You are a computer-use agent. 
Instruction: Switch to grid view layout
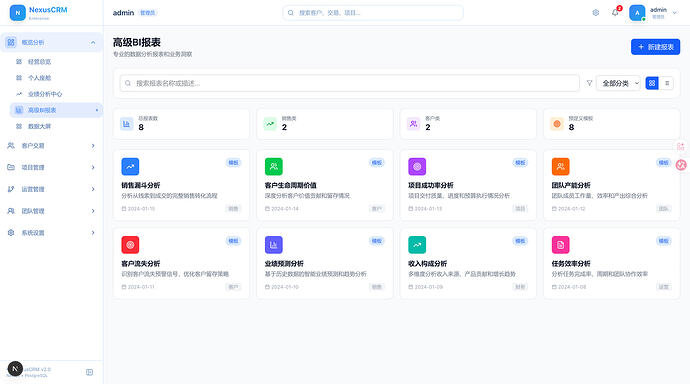pyautogui.click(x=652, y=83)
